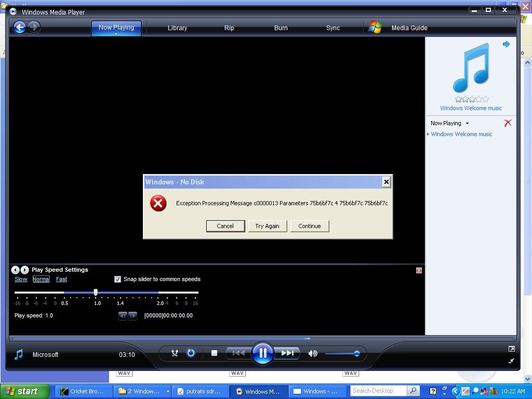
Task: Click the play speed slider handle
Action: pyautogui.click(x=96, y=292)
